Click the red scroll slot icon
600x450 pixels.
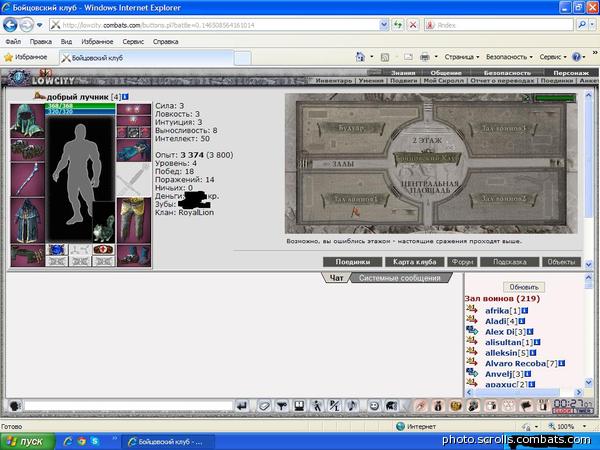tap(103, 250)
